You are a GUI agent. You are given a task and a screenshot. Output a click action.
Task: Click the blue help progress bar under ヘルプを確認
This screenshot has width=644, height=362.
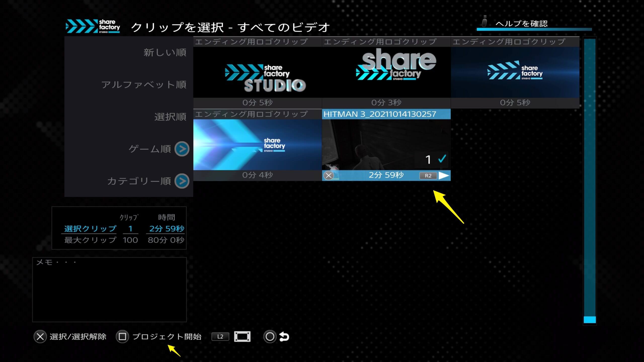click(x=534, y=29)
